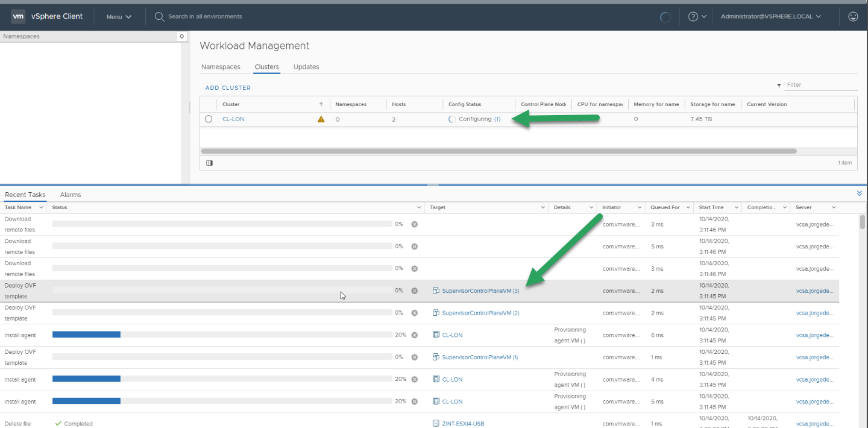Click the Delete file task name

coord(17,424)
